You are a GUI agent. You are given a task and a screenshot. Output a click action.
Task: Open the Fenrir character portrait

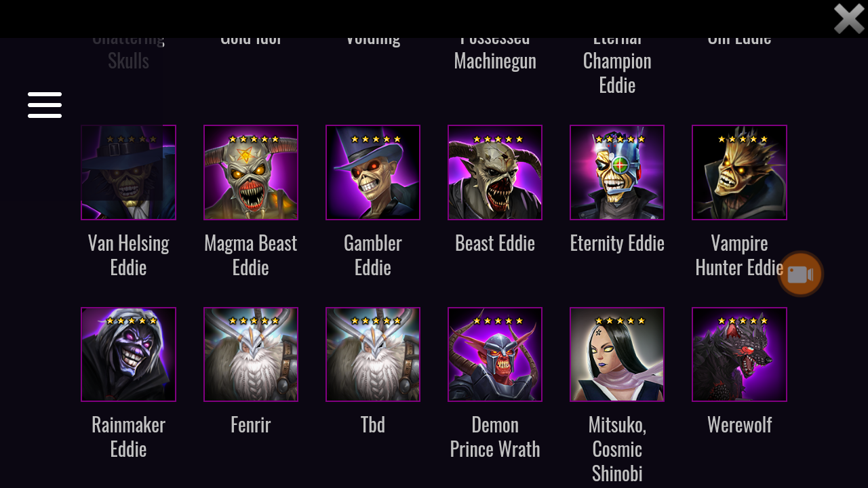coord(251,354)
